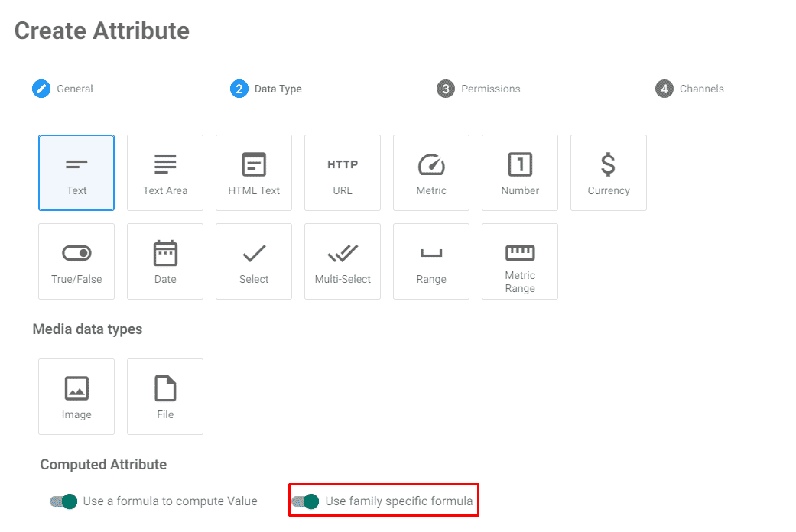Select the File media data type
The height and width of the screenshot is (532, 796).
pos(165,397)
